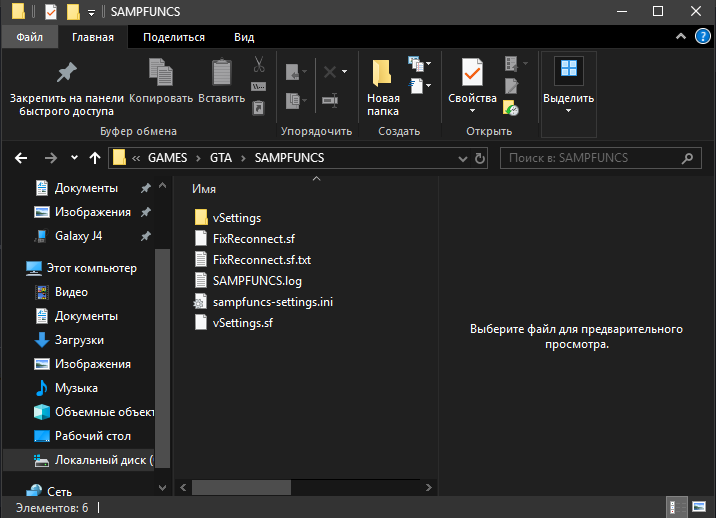Screen dimensions: 716x518
Task: Click the search magnifier icon
Action: [x=687, y=158]
